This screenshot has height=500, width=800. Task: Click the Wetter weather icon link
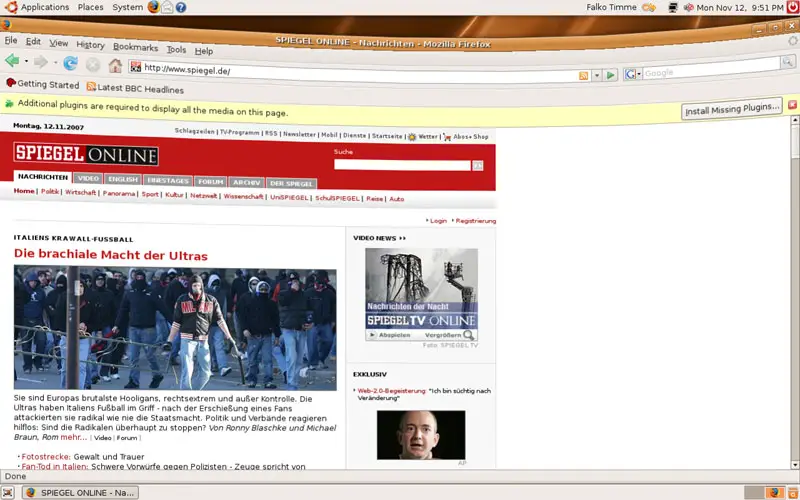point(412,137)
